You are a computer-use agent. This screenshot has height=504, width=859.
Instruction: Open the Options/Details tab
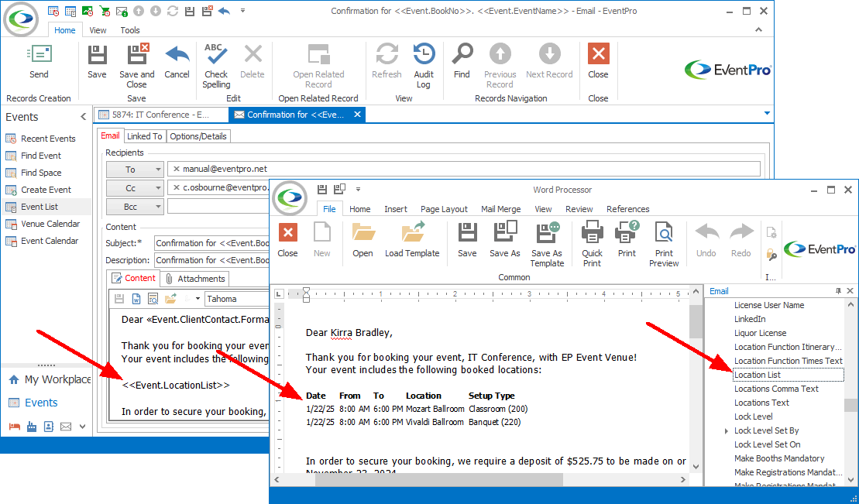click(198, 136)
